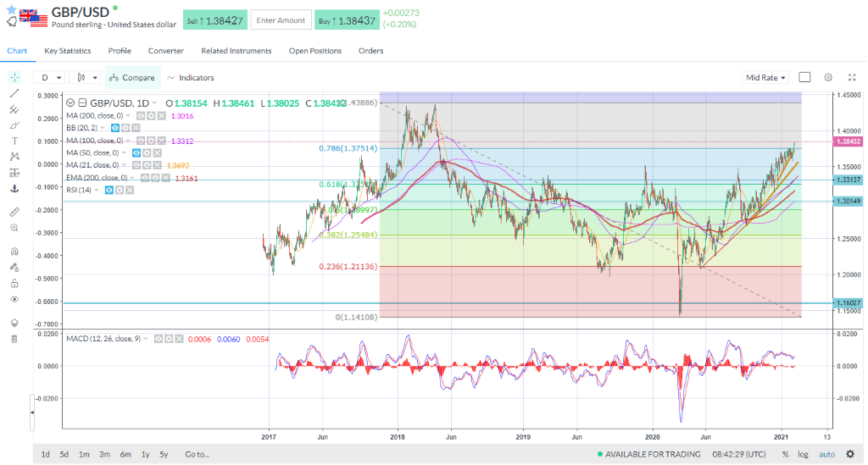This screenshot has width=868, height=465.
Task: Switch to the Key Statistics tab
Action: pyautogui.click(x=70, y=51)
